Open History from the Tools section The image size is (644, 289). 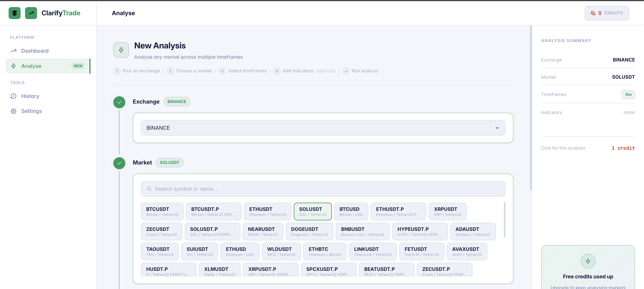pos(48,96)
